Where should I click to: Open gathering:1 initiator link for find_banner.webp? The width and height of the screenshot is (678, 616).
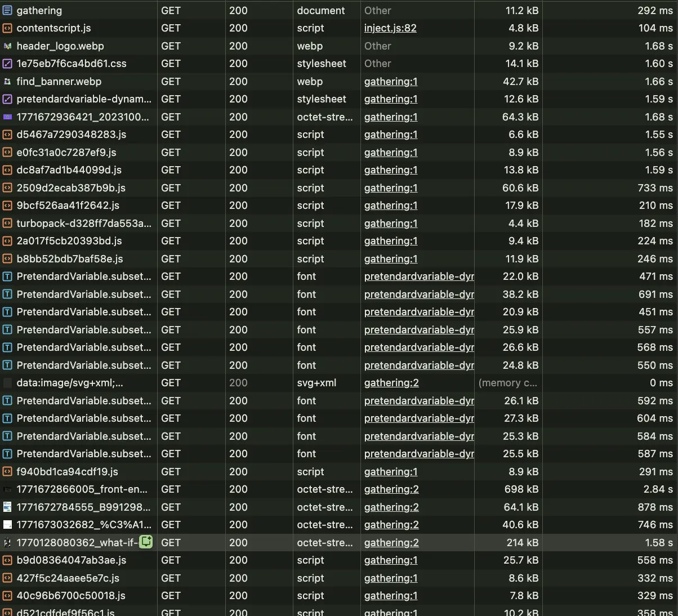pyautogui.click(x=391, y=82)
